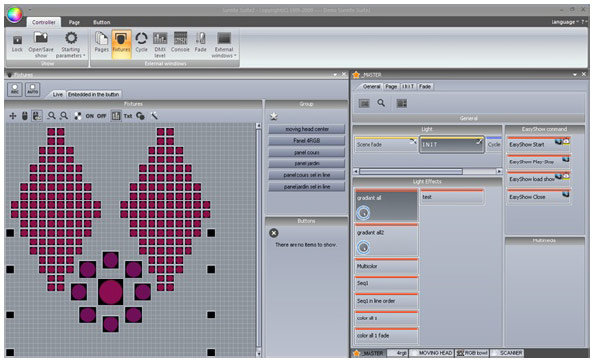
Task: Click the large center magenta fixture circle
Action: click(110, 292)
